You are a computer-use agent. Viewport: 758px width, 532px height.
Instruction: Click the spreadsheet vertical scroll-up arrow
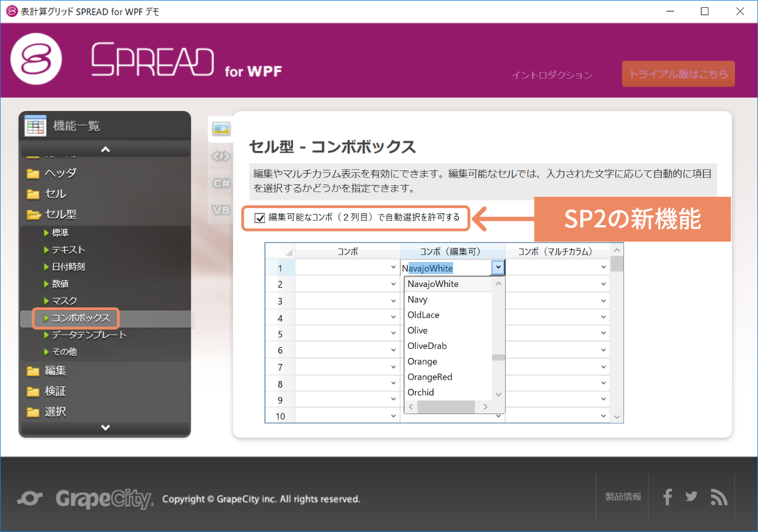tap(617, 250)
